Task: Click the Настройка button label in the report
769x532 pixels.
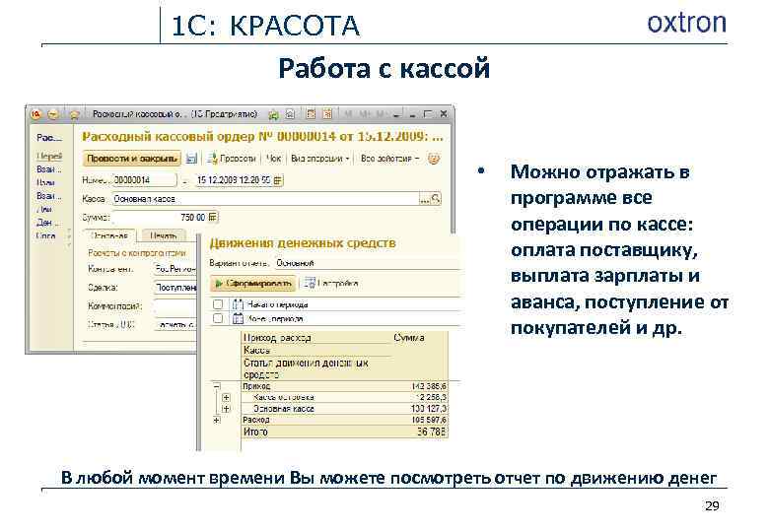Action: click(338, 283)
